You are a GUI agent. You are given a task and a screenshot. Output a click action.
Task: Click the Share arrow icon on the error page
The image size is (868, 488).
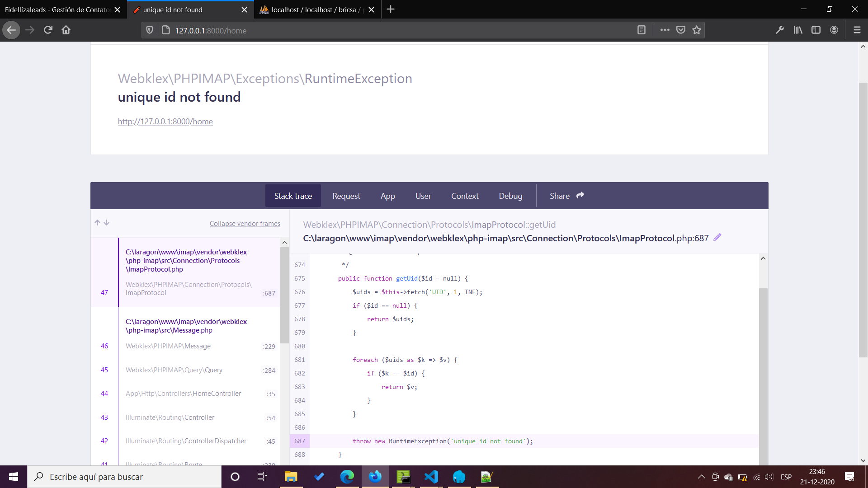point(580,195)
